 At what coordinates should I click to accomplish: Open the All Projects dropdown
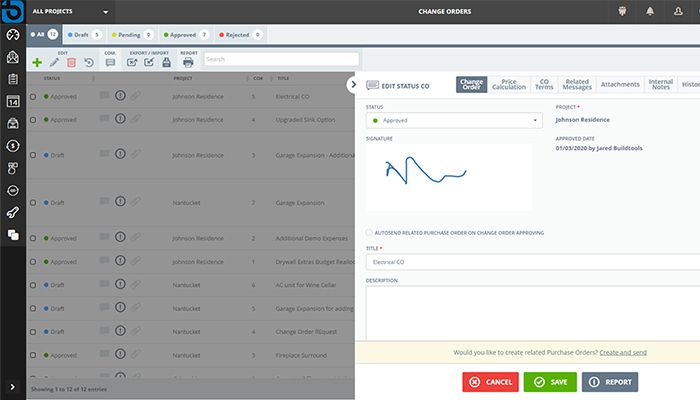70,12
